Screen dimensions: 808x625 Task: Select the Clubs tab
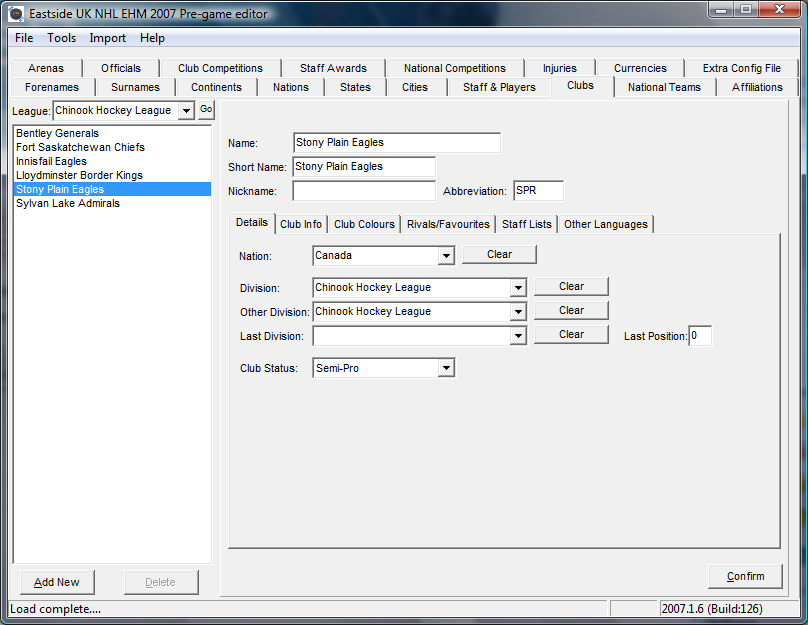[x=581, y=86]
